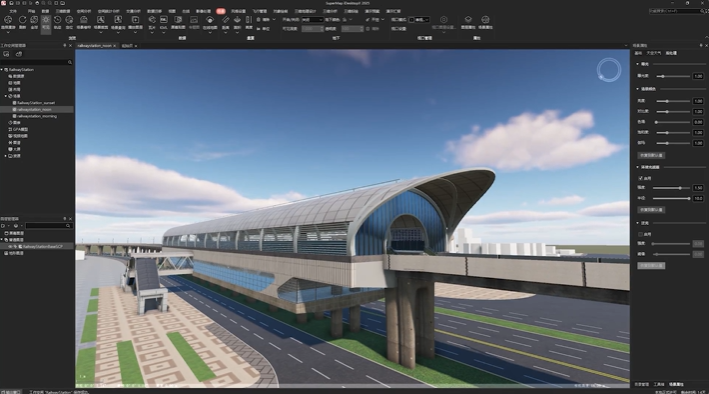709x394 pixels.
Task: Click the full-extent globe icon in ribbon
Action: (34, 22)
